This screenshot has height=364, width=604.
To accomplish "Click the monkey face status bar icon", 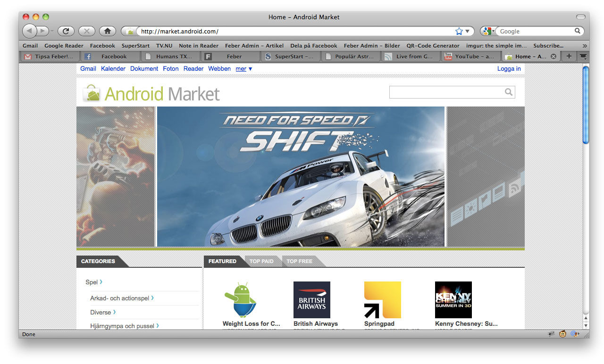I will point(563,334).
